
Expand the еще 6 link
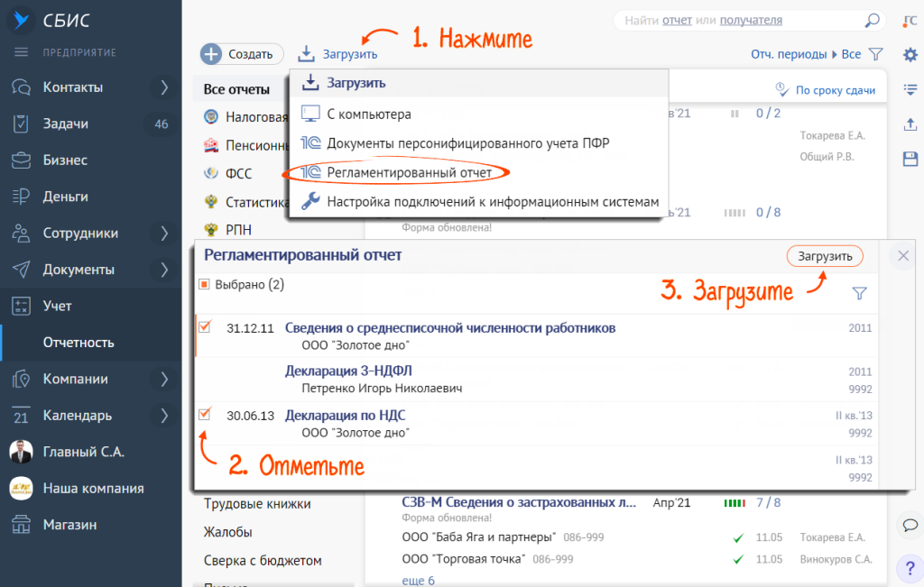(x=419, y=581)
